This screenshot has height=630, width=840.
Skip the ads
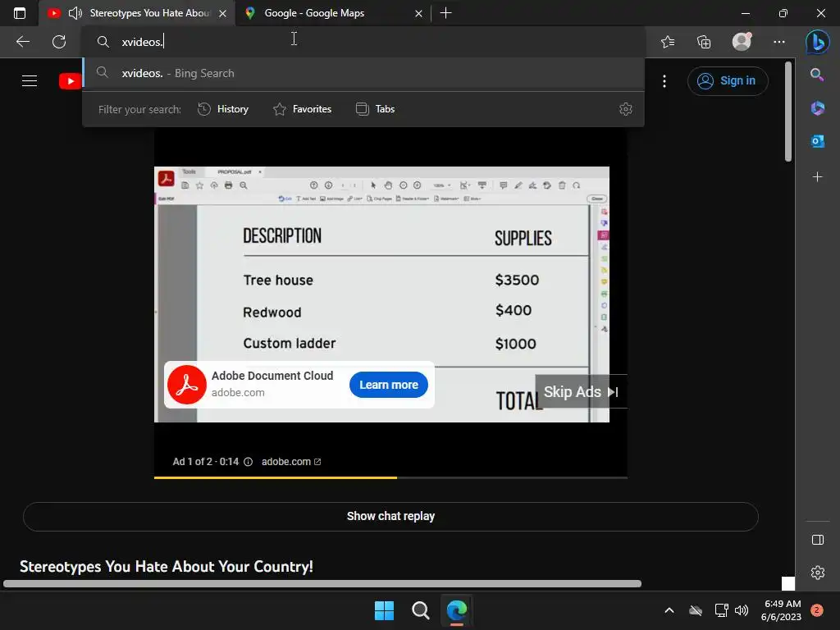coord(581,391)
